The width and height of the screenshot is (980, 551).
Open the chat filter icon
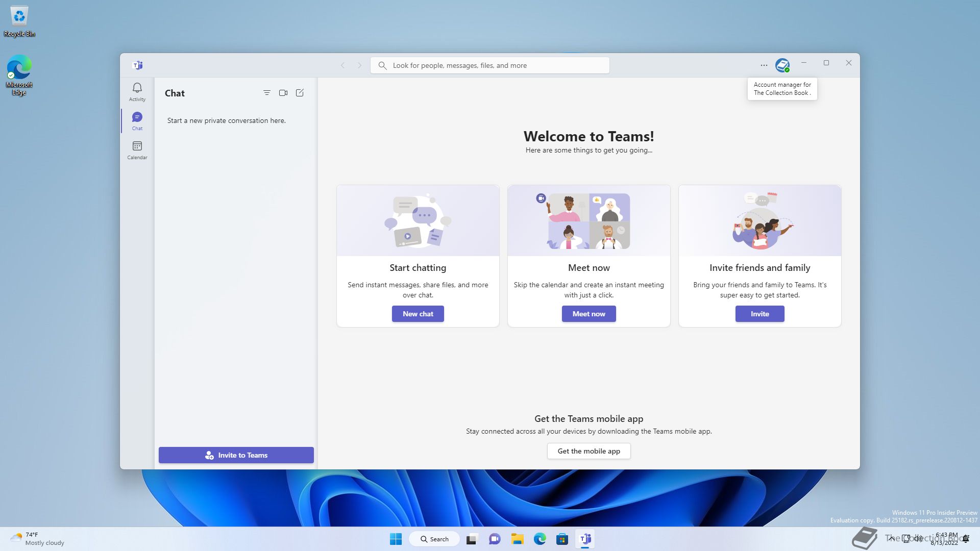click(266, 93)
